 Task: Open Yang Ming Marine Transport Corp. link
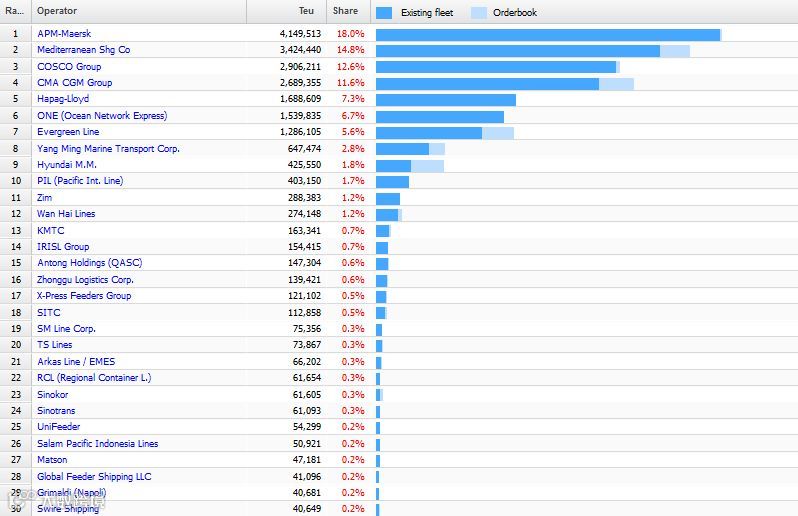pos(108,149)
